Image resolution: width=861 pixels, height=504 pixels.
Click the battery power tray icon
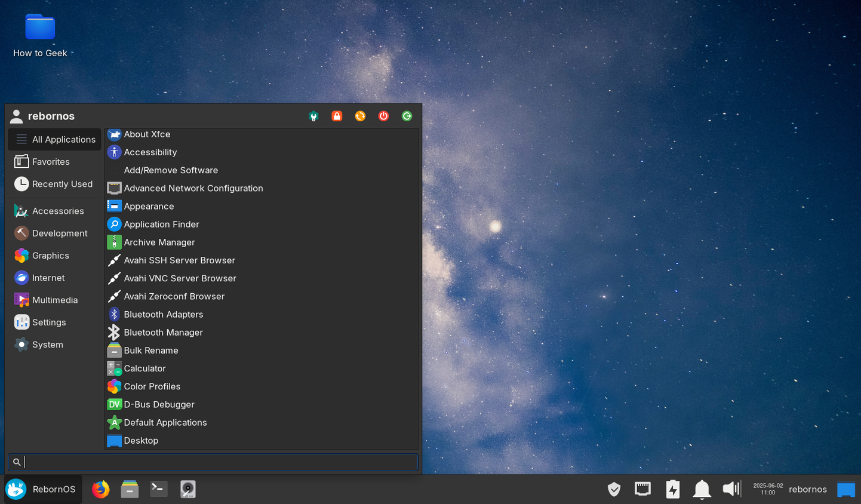(x=673, y=489)
